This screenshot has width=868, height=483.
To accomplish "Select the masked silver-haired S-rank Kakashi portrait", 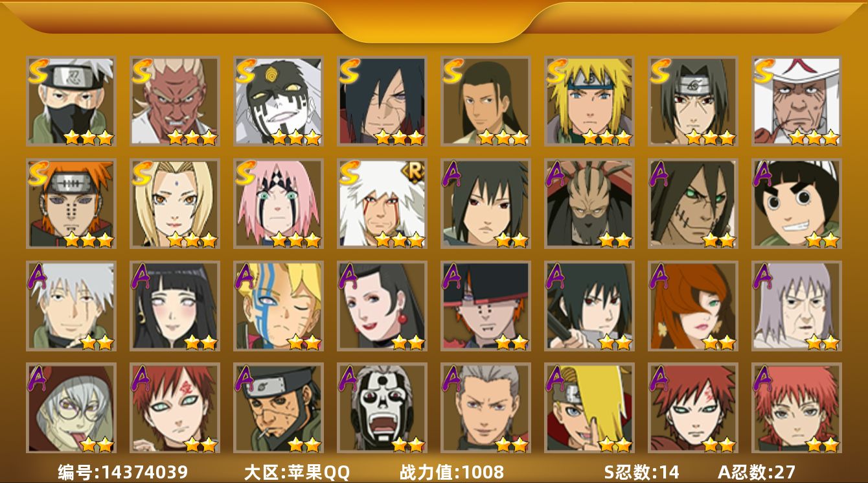I will click(71, 101).
